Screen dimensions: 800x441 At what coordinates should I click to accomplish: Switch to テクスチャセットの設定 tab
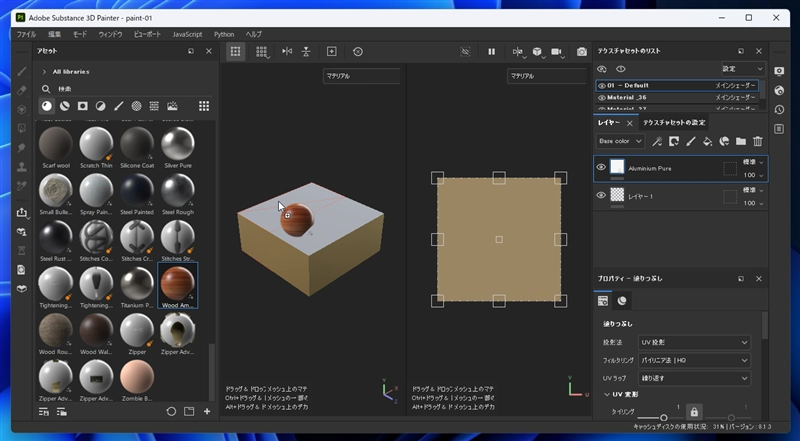pyautogui.click(x=673, y=123)
